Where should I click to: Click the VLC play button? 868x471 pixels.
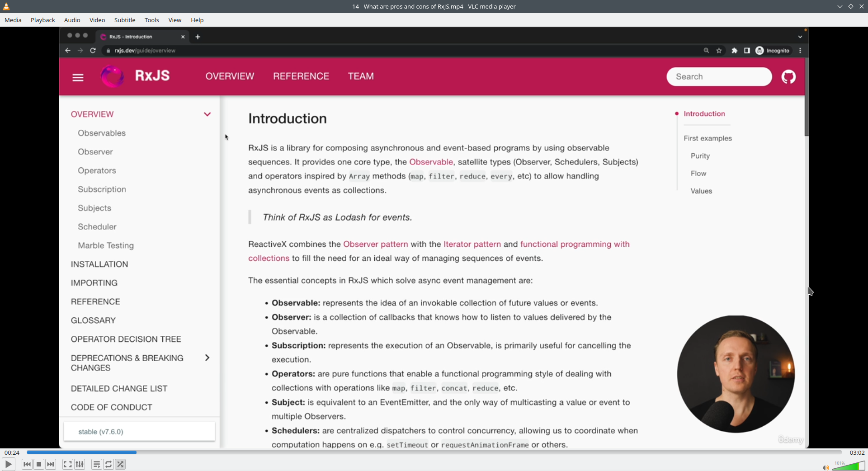click(8, 464)
